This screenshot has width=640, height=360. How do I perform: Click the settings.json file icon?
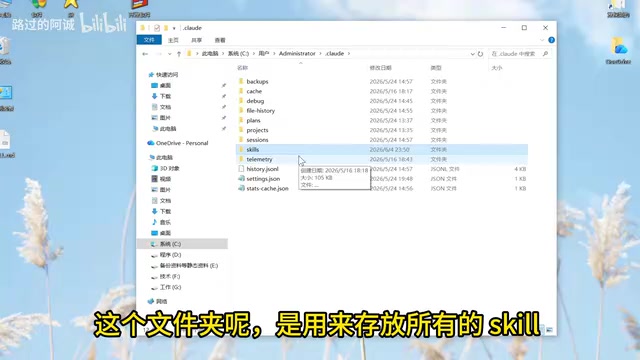click(x=241, y=178)
